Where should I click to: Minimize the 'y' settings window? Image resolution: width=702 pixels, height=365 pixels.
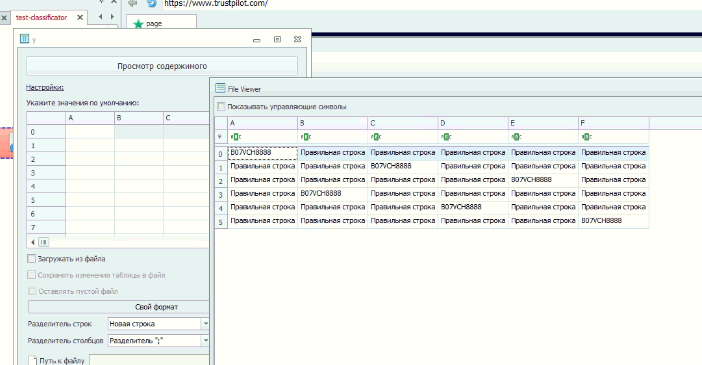click(x=257, y=40)
